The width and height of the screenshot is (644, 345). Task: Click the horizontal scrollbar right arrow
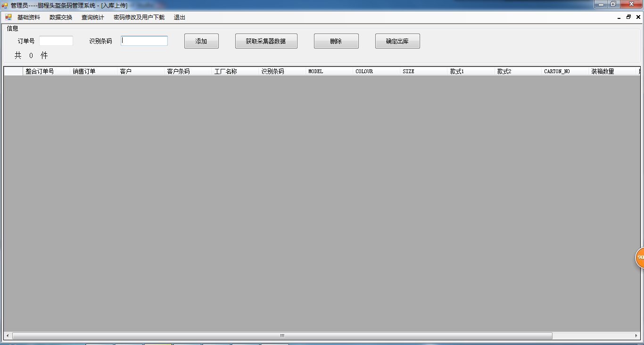pos(636,336)
